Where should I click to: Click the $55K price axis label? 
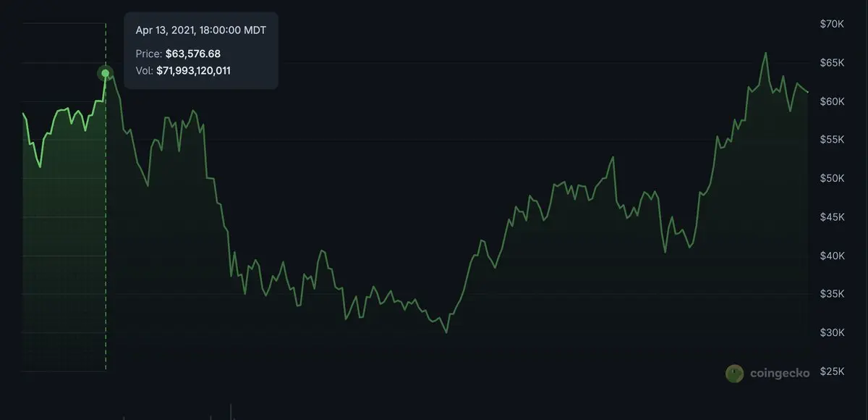click(x=832, y=140)
